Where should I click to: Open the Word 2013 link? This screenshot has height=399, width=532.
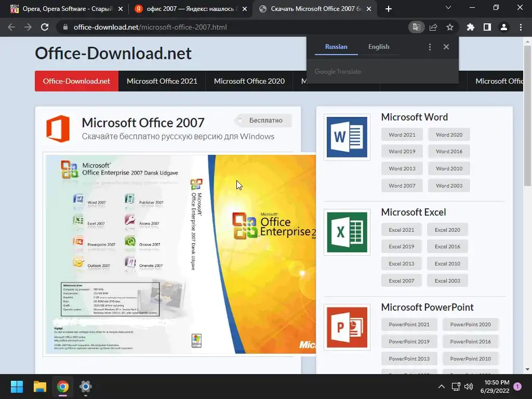click(402, 168)
